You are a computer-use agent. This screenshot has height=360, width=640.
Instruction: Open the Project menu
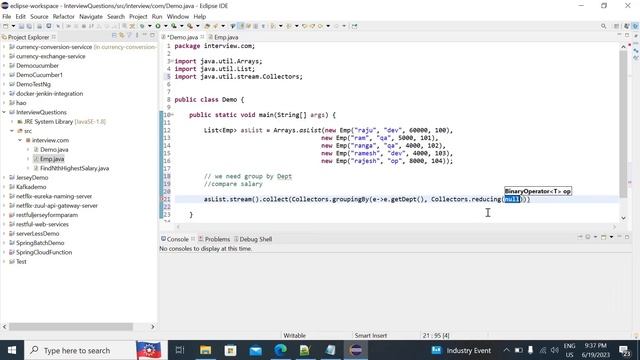138,17
